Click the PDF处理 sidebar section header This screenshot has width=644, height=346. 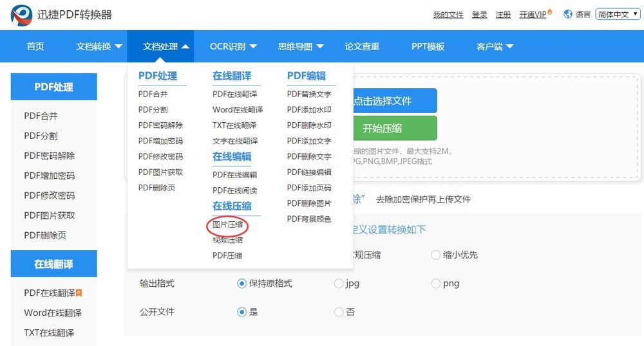(x=54, y=86)
